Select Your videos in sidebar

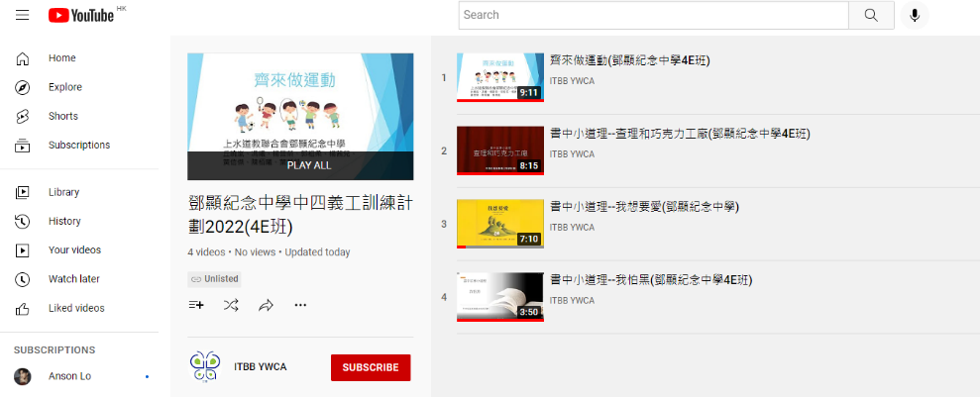(74, 250)
